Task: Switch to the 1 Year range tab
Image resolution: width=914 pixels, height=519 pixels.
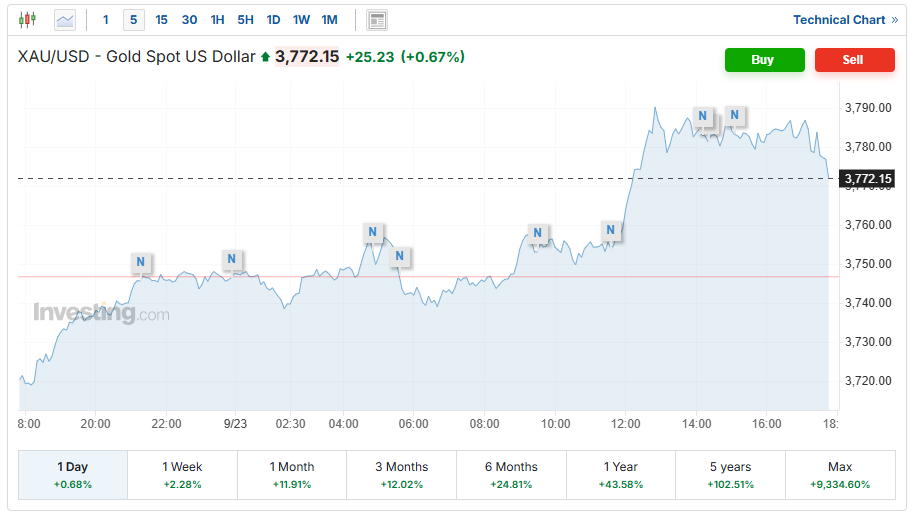Action: [x=620, y=474]
